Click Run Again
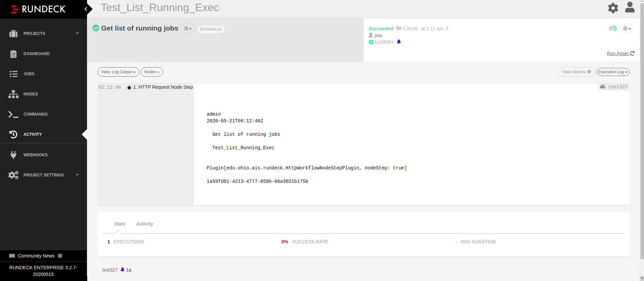The width and height of the screenshot is (644, 281). 620,53
